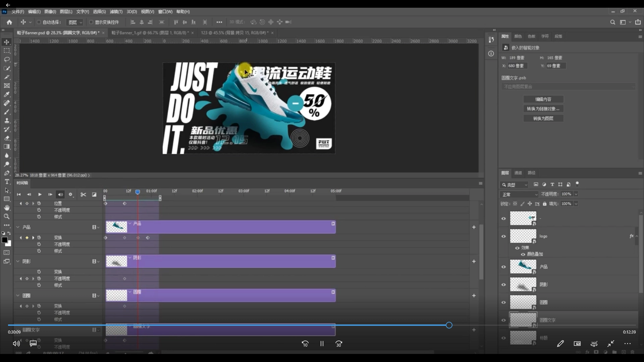Select the Move tool in toolbar
644x362 pixels.
coord(7,42)
